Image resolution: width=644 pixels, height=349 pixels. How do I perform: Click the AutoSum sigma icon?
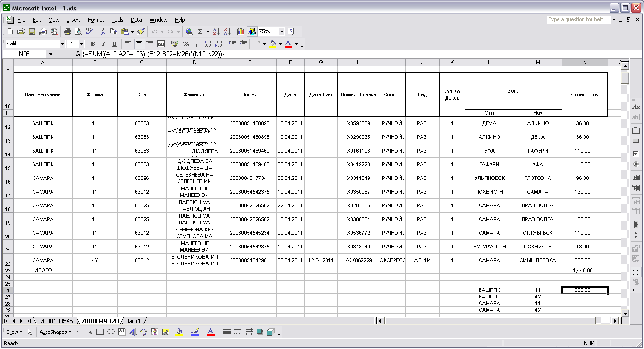point(200,32)
